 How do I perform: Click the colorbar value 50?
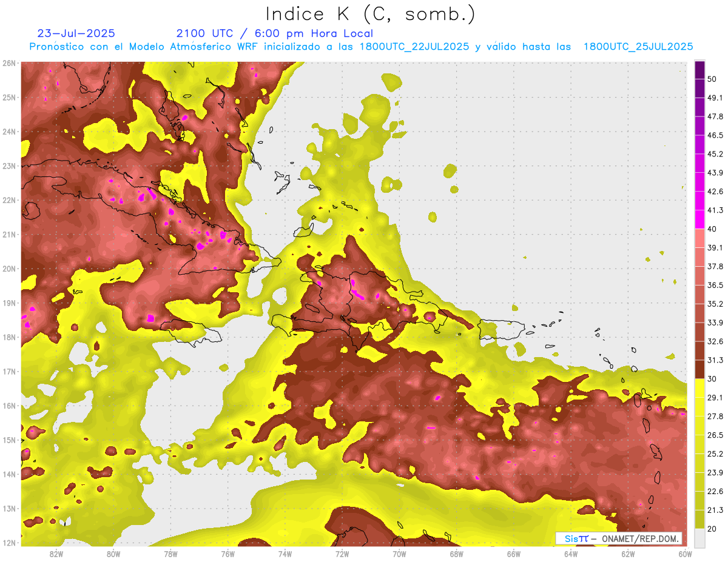click(x=712, y=79)
